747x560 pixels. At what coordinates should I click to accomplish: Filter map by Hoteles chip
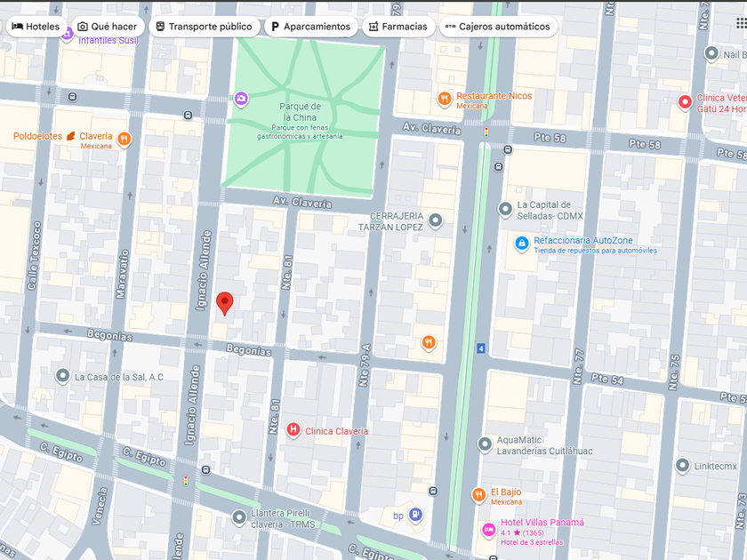coord(36,27)
